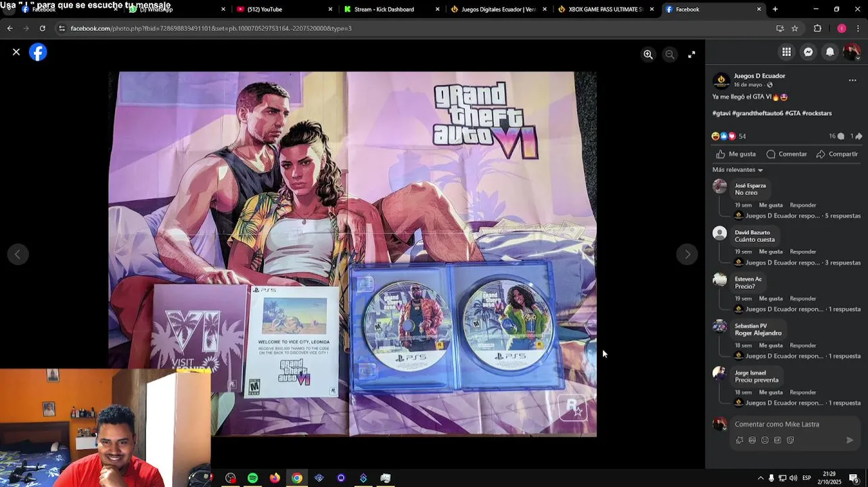Reply to David Bazurto's comment

pos(803,252)
